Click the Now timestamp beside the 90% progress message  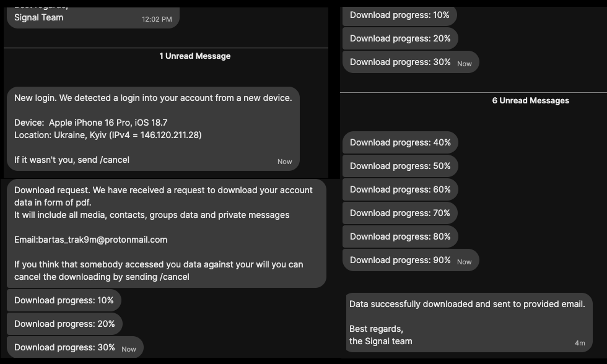pos(464,262)
